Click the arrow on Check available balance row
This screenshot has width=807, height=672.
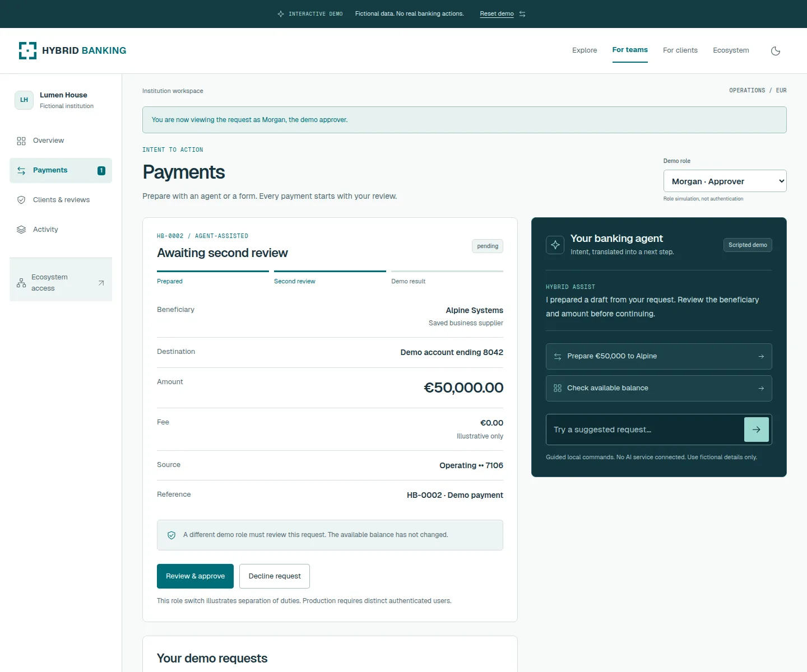(x=761, y=388)
